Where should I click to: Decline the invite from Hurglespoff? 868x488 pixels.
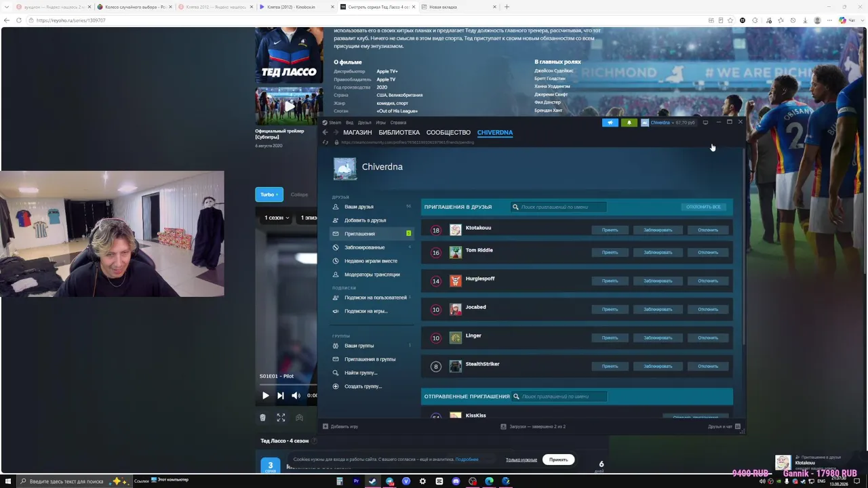click(708, 281)
